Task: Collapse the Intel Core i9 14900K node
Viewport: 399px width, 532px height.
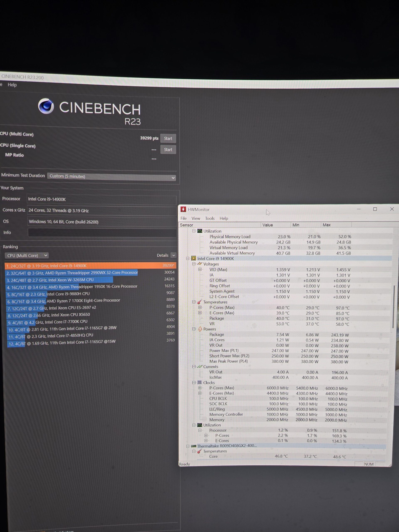Action: point(188,258)
